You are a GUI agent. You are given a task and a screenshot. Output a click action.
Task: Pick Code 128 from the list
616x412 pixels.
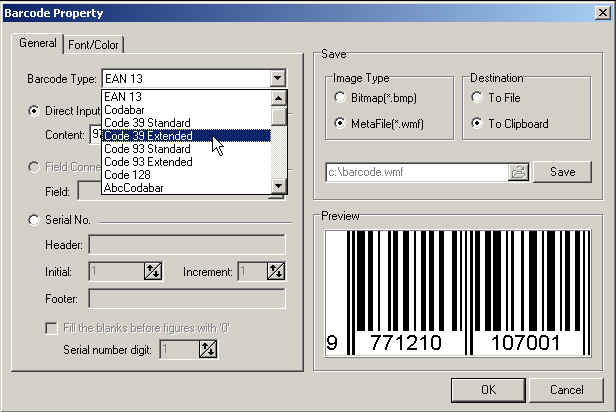click(x=187, y=175)
